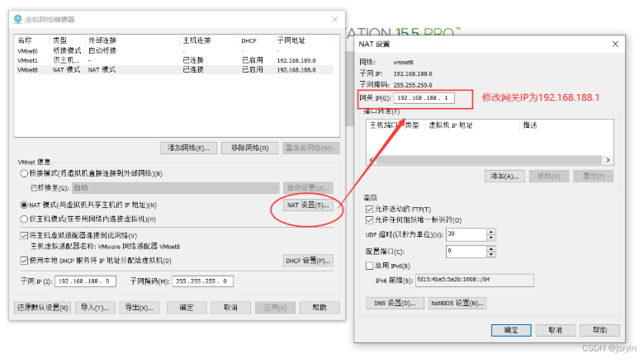
Task: Open the DHCP 设置 button
Action: tap(308, 261)
